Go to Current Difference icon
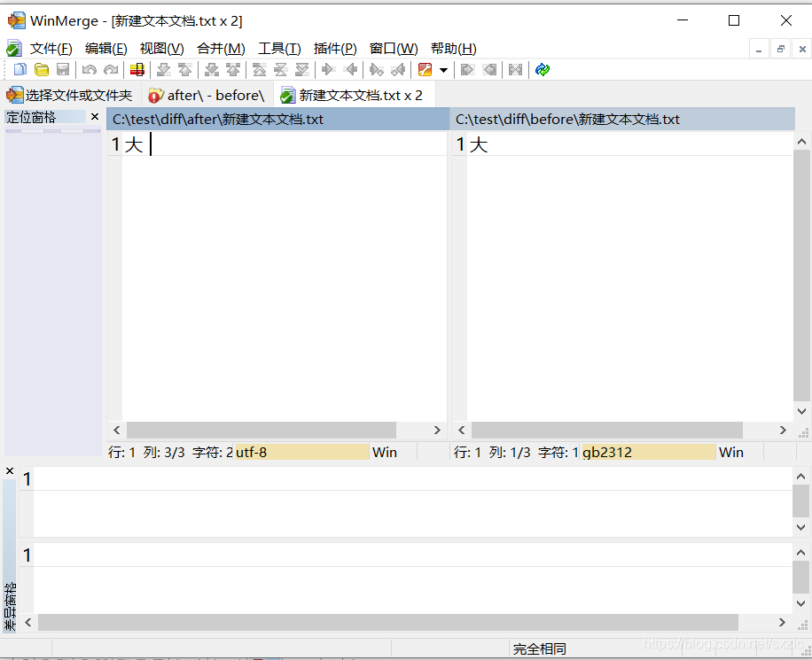Screen dimensions: 812x660 pos(281,69)
